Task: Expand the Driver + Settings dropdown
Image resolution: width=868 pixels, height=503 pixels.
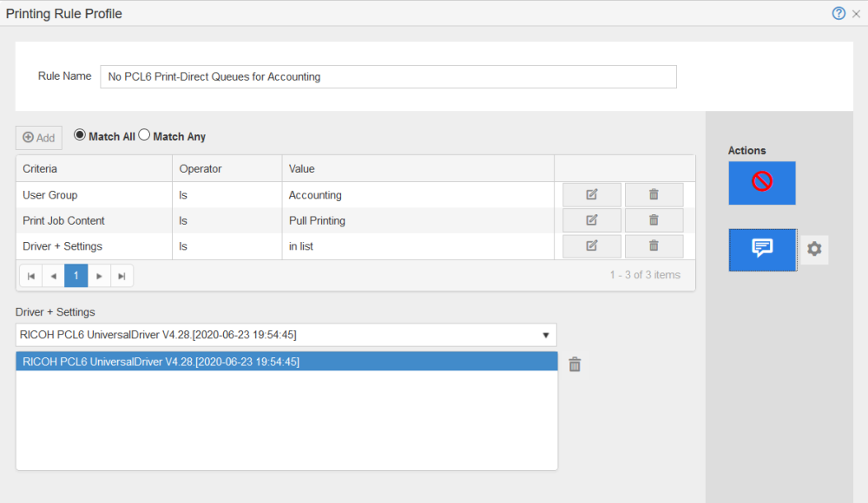Action: [545, 335]
